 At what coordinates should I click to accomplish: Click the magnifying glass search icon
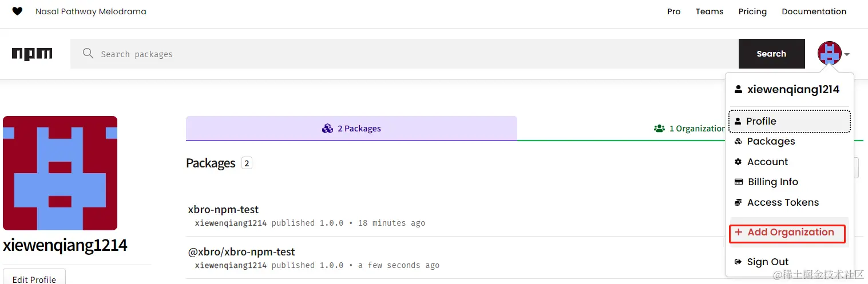coord(88,54)
